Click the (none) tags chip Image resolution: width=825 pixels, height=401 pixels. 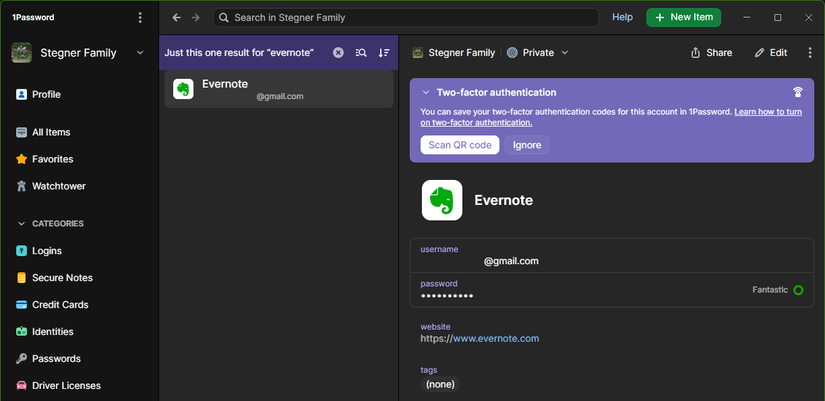click(440, 384)
